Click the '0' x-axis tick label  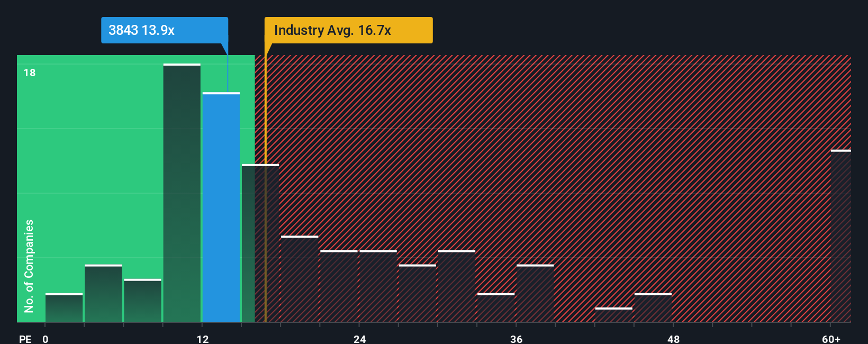46,339
